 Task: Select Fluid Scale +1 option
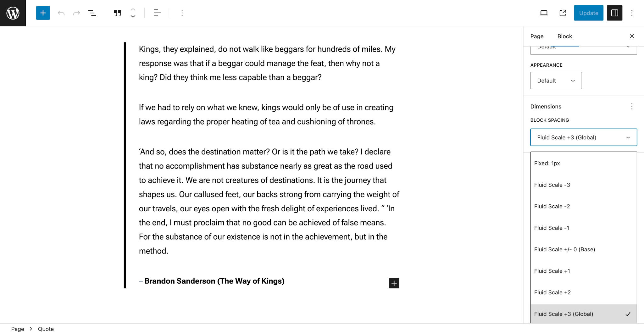point(584,271)
